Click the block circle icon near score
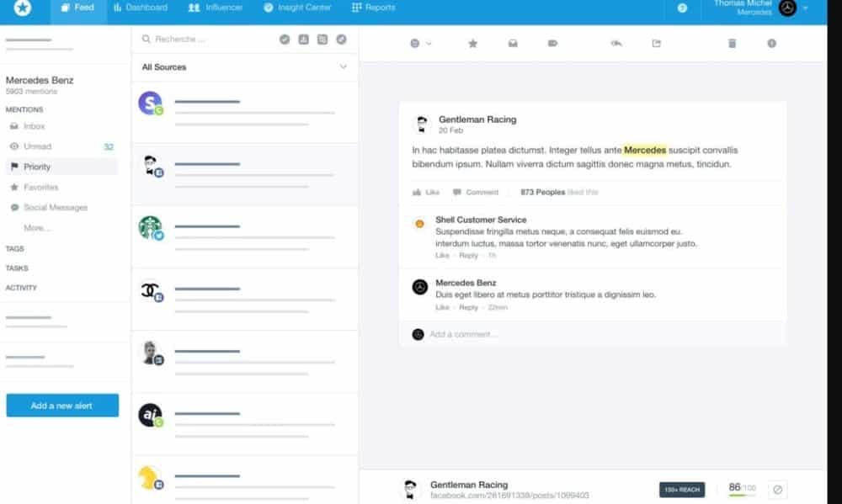 coord(778,489)
